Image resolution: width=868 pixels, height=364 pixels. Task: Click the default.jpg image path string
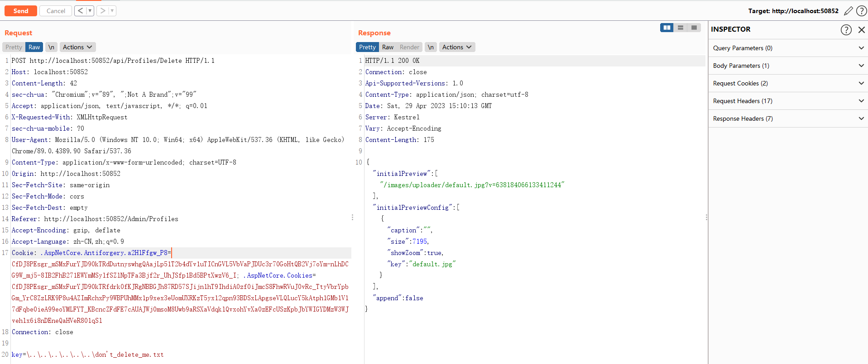click(x=472, y=185)
